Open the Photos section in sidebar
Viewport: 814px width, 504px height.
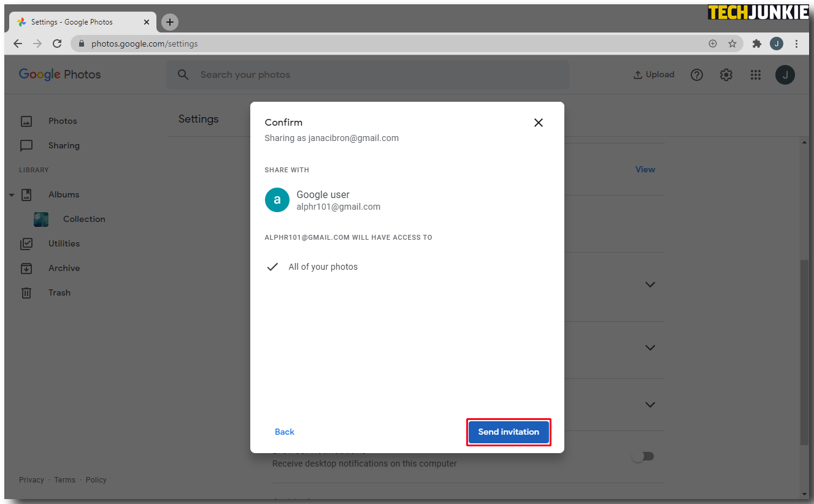point(63,121)
